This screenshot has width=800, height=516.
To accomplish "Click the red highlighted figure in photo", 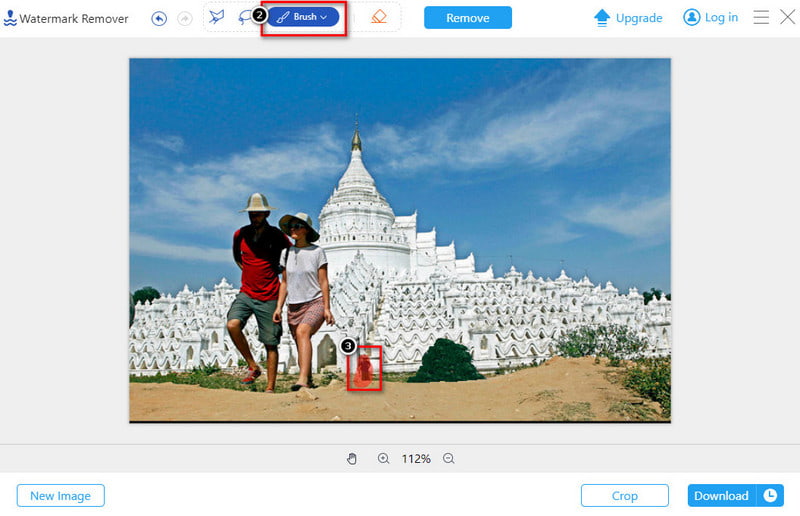I will click(x=365, y=369).
